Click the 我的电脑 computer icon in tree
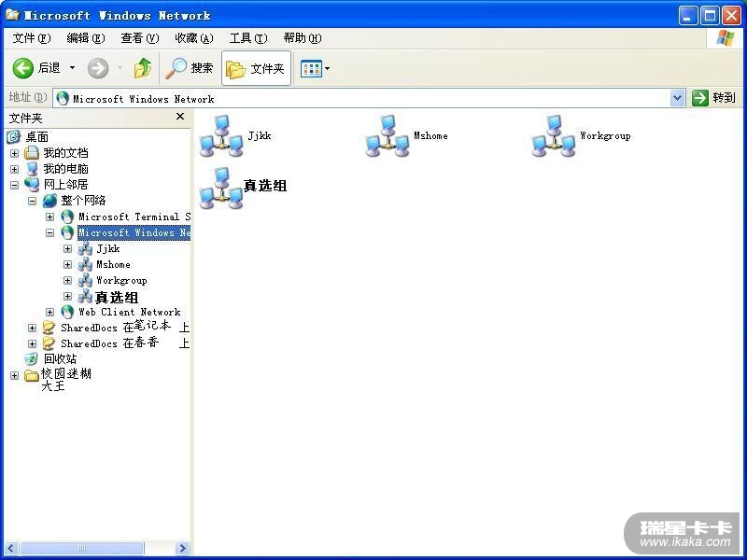The height and width of the screenshot is (560, 747). pos(32,169)
